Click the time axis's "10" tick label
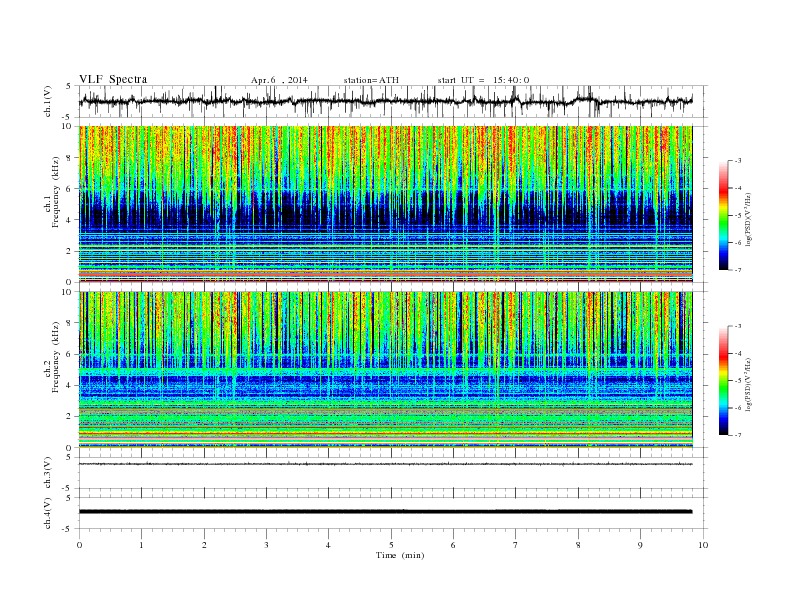The width and height of the screenshot is (792, 612). (703, 545)
